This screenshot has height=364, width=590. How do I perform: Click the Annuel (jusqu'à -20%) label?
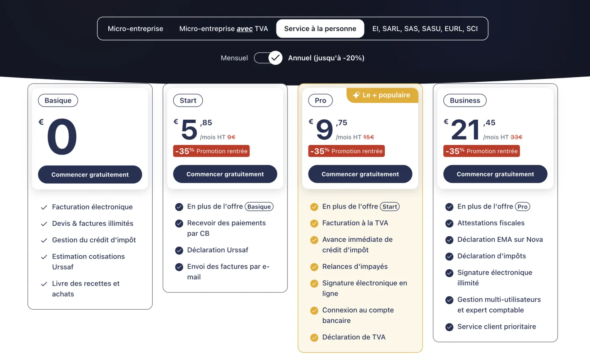[x=326, y=58]
